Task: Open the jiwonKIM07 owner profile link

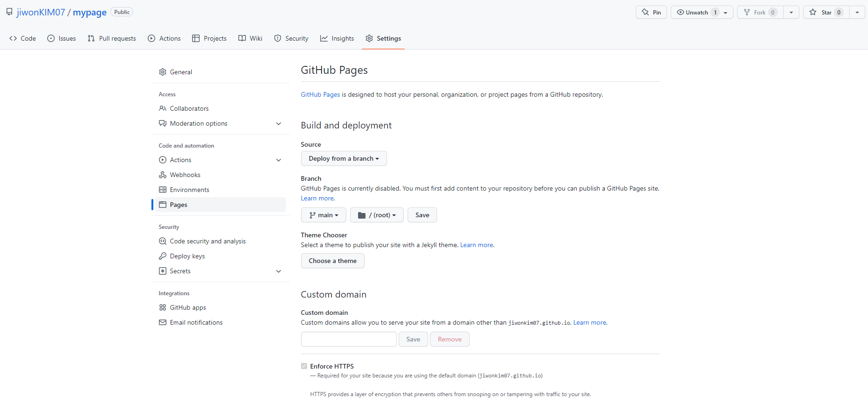Action: [x=41, y=12]
